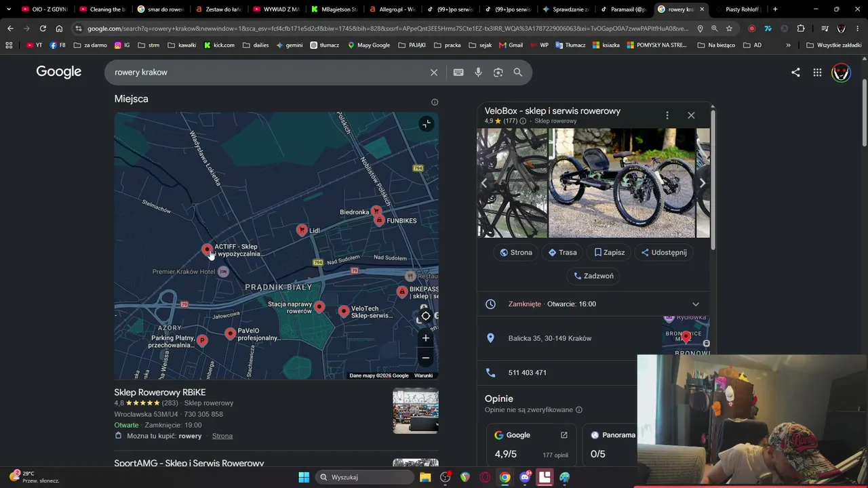Open the Google apps grid
Image resolution: width=868 pixels, height=488 pixels.
click(x=817, y=73)
